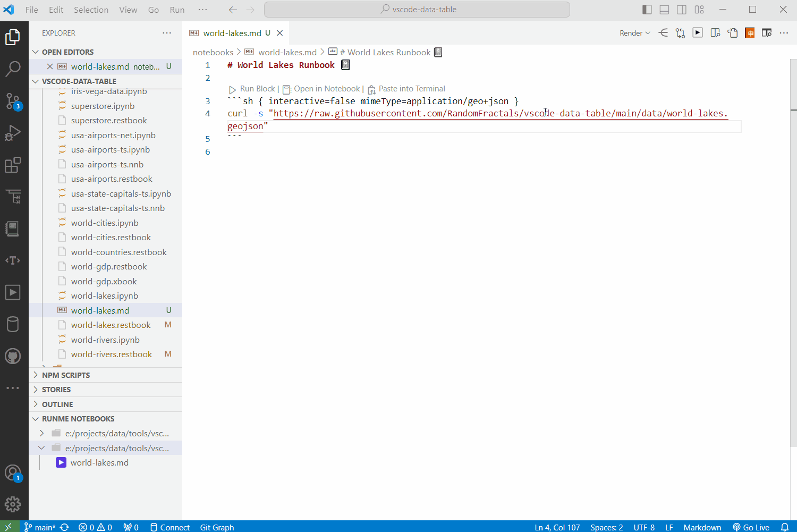Open the database cylinder view
The width and height of the screenshot is (797, 532).
(x=13, y=324)
